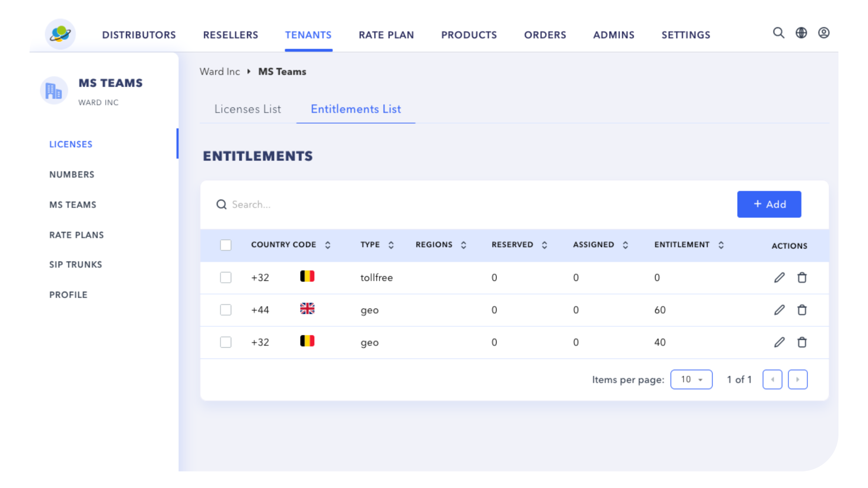Click the Add entitlement button
The width and height of the screenshot is (868, 488).
coord(769,204)
